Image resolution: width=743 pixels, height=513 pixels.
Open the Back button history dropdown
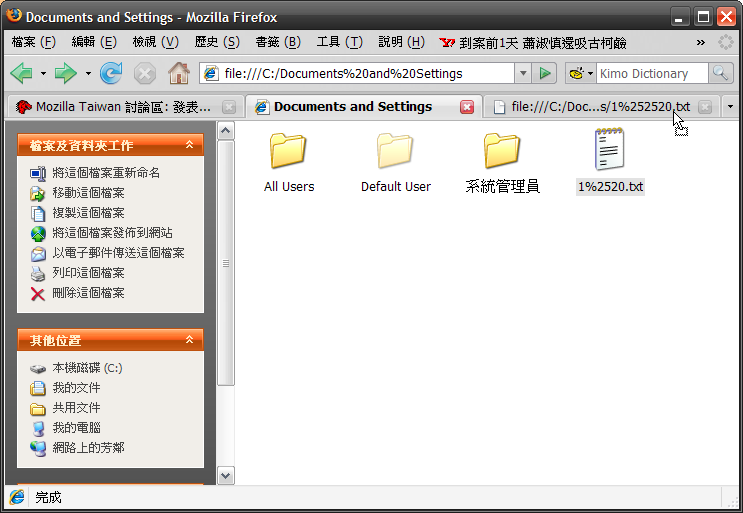(43, 73)
